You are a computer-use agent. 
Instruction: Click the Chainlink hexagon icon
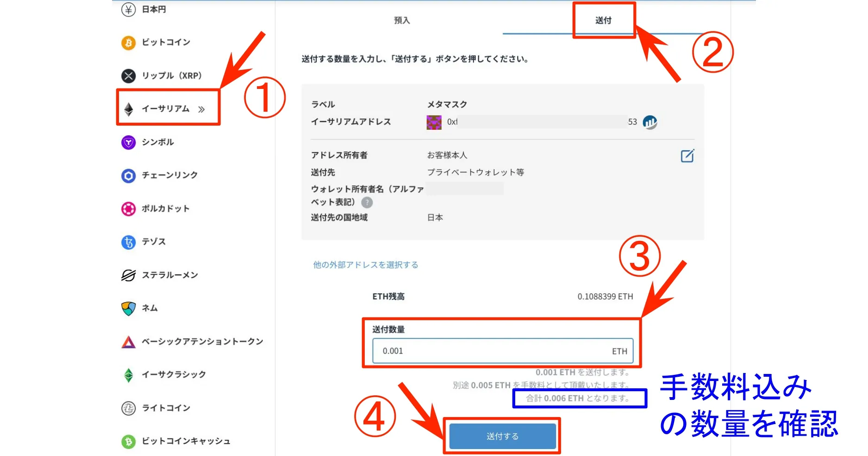tap(128, 176)
